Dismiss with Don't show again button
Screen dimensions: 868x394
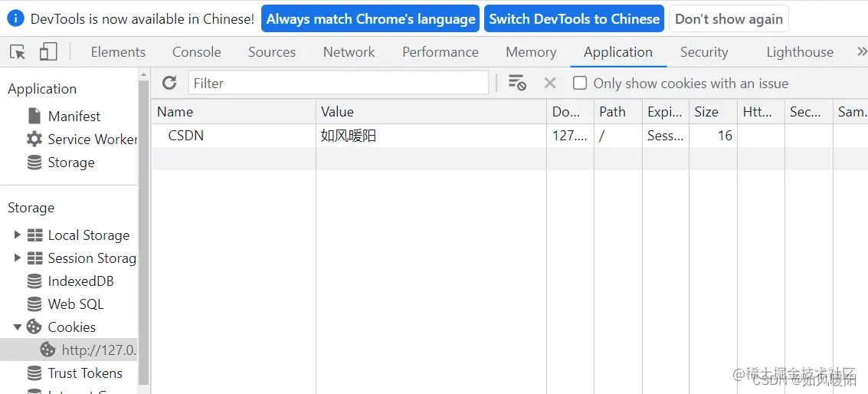point(729,19)
